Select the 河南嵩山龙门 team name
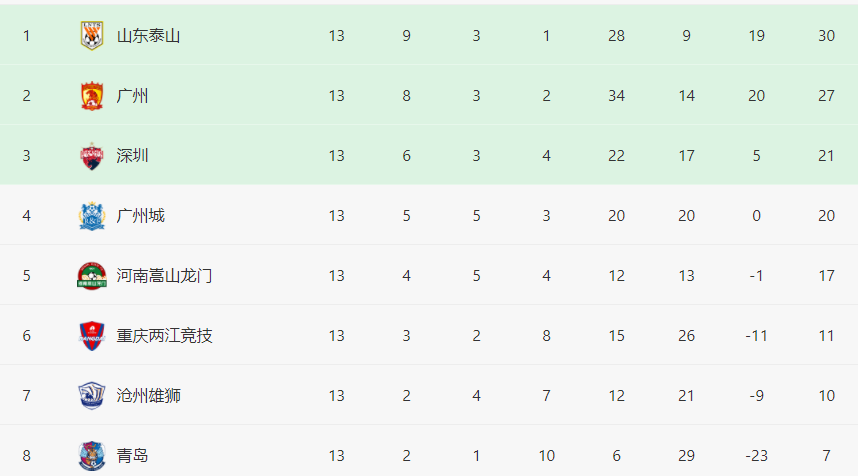The height and width of the screenshot is (476, 858). pyautogui.click(x=164, y=276)
